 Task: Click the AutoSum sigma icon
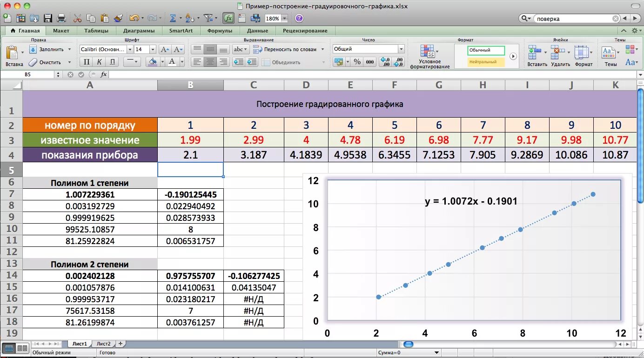[173, 18]
